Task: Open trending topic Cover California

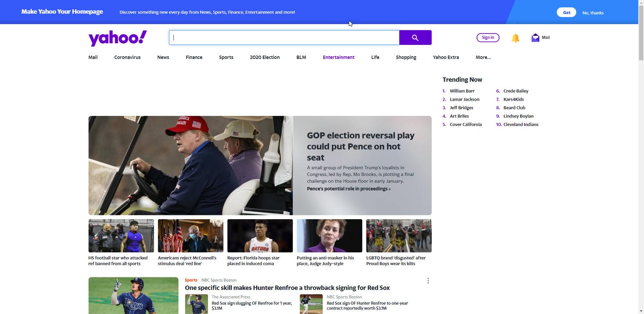Action: point(466,124)
